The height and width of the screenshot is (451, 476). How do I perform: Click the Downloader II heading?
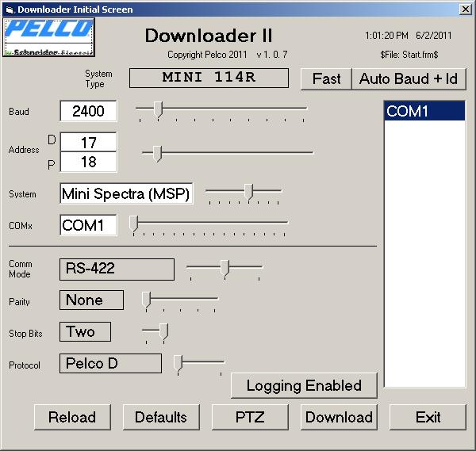(x=209, y=36)
